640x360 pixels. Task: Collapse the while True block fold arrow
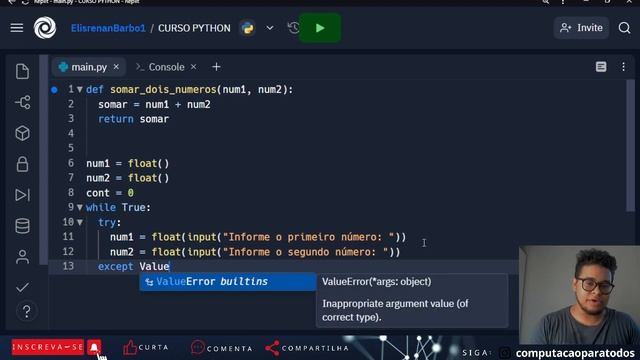(x=80, y=207)
